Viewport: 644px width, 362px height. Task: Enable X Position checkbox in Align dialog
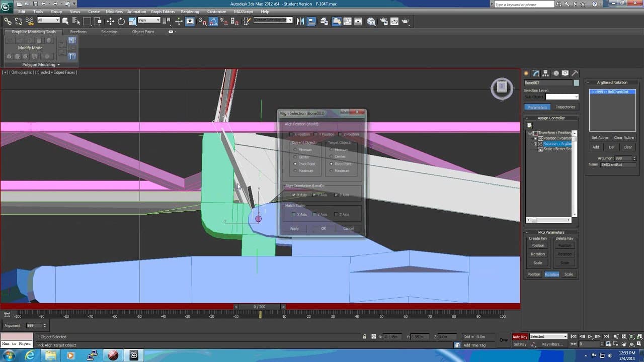click(x=291, y=134)
